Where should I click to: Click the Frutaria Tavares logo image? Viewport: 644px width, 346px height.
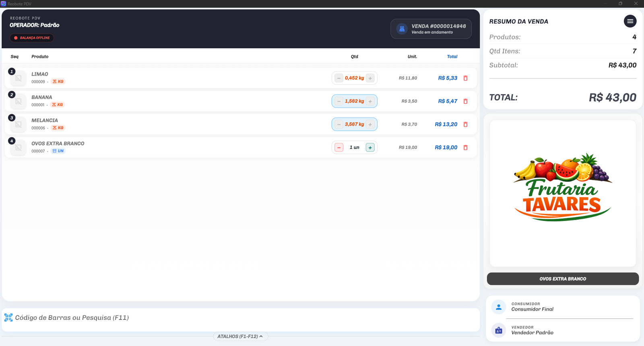[563, 187]
